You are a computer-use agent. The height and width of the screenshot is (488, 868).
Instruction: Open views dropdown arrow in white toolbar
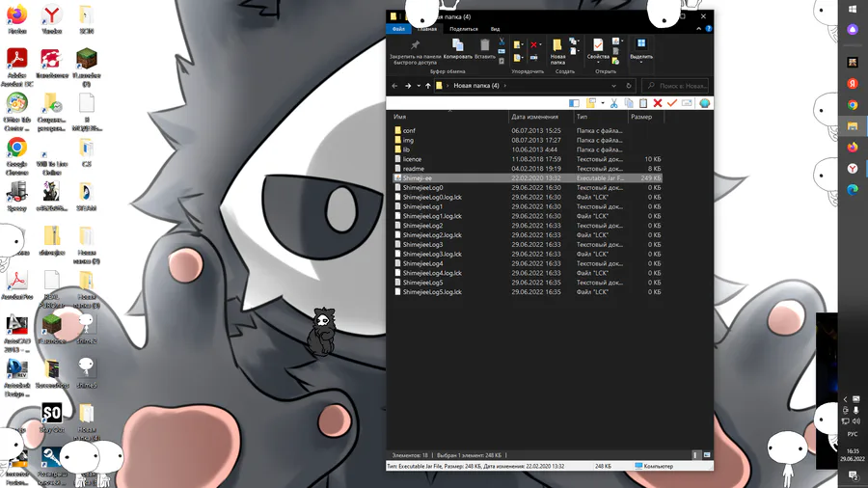[603, 103]
